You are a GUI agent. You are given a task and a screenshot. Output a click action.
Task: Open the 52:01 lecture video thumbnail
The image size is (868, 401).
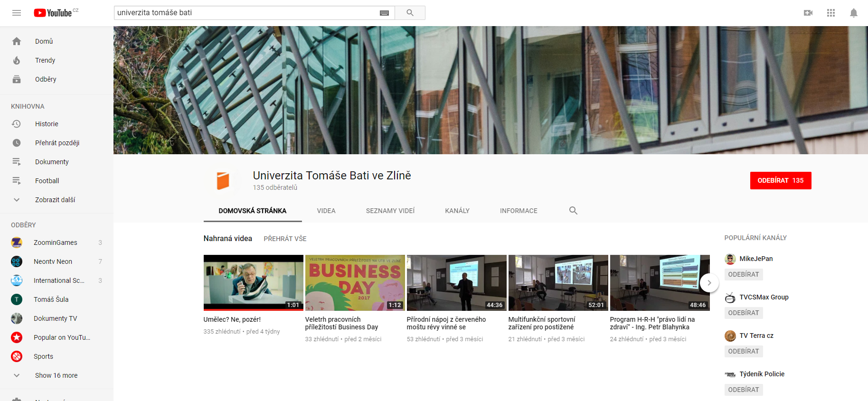558,283
